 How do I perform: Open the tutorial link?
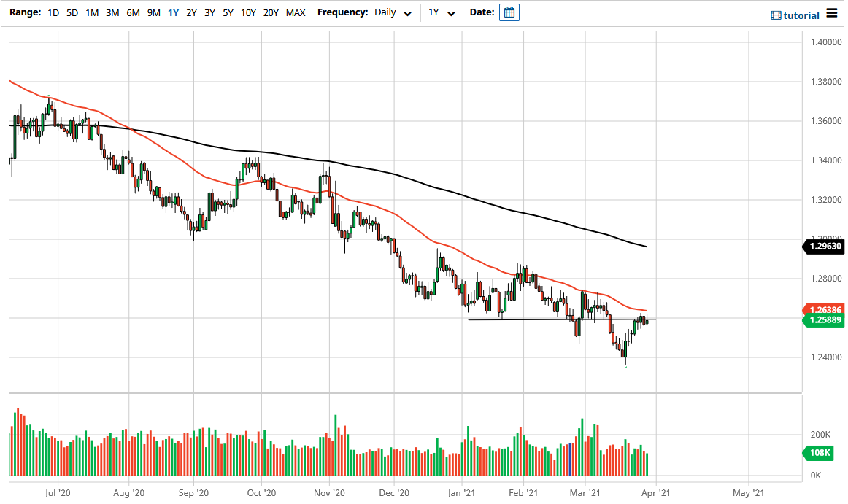point(801,15)
